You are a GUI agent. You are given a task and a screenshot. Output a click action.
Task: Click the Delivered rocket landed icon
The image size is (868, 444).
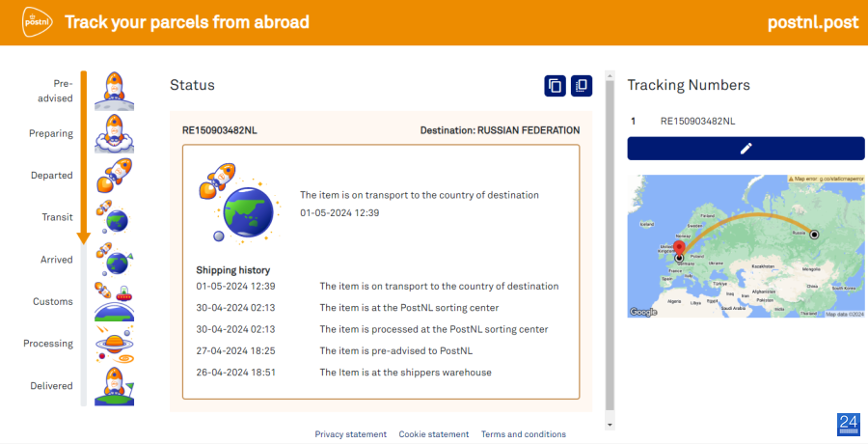tap(114, 386)
